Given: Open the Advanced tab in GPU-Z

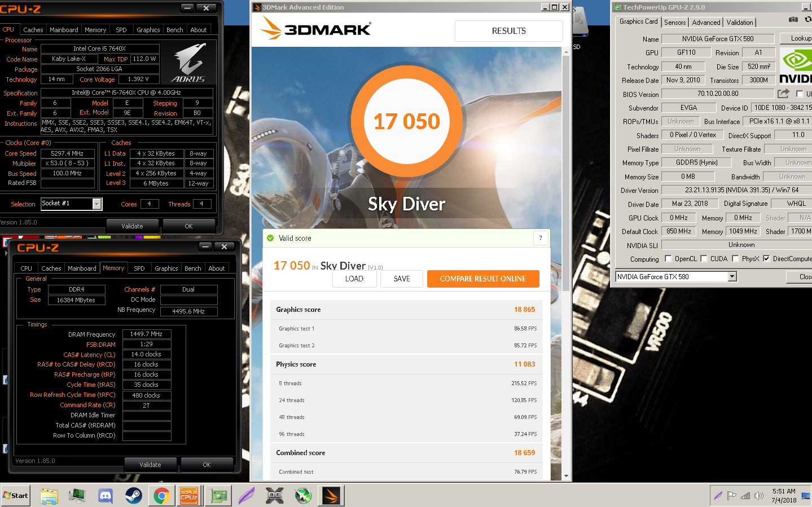Looking at the screenshot, I should tap(706, 23).
